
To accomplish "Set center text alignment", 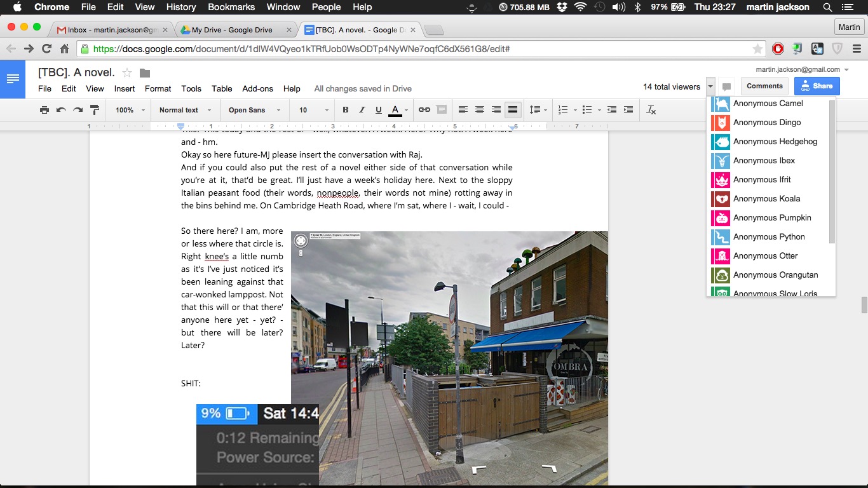I will (480, 110).
